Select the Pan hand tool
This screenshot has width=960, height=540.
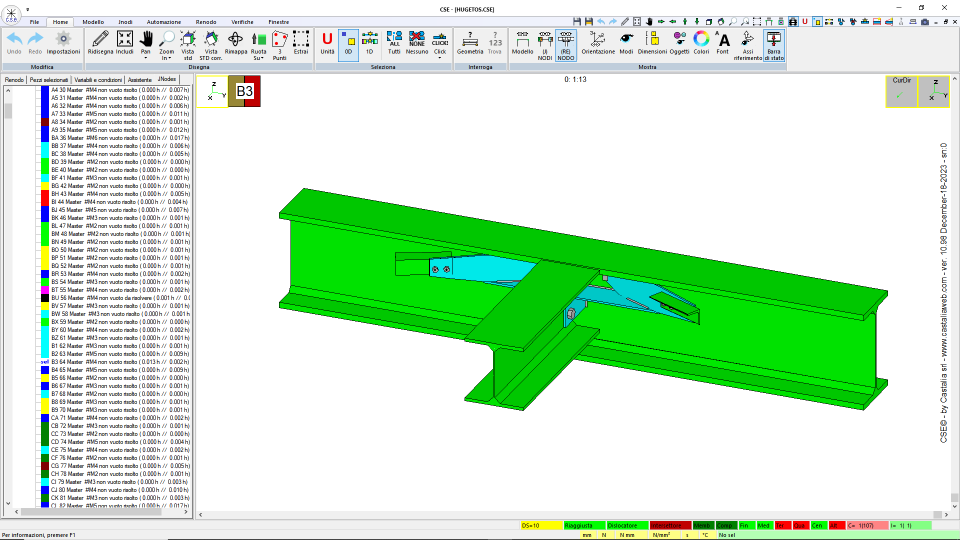(146, 39)
